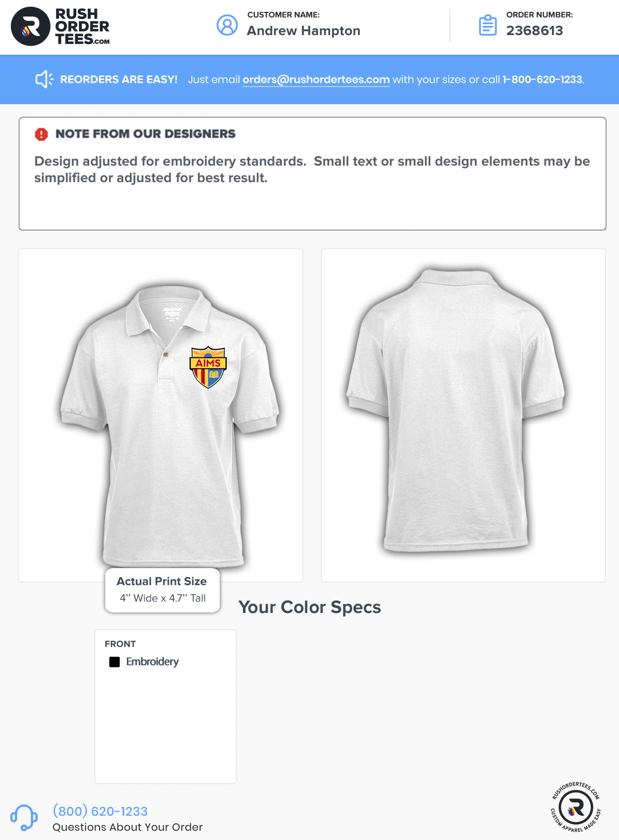Open the orders@rushordertees.com email link

(316, 79)
